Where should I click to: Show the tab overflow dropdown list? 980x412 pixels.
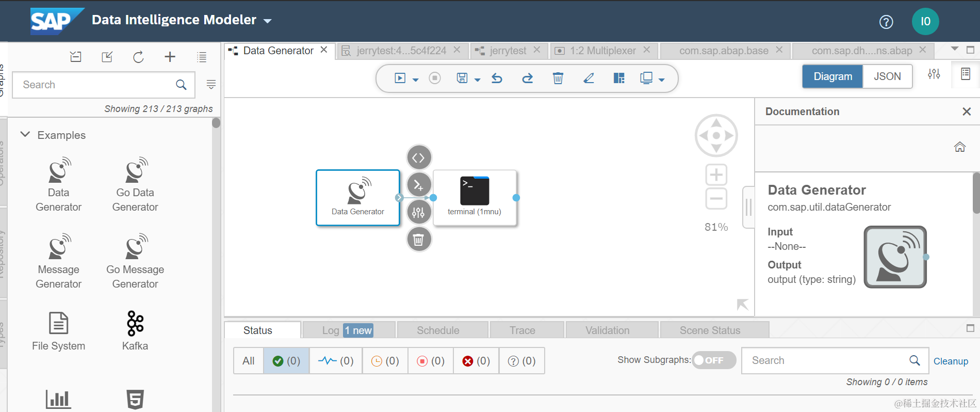point(955,49)
